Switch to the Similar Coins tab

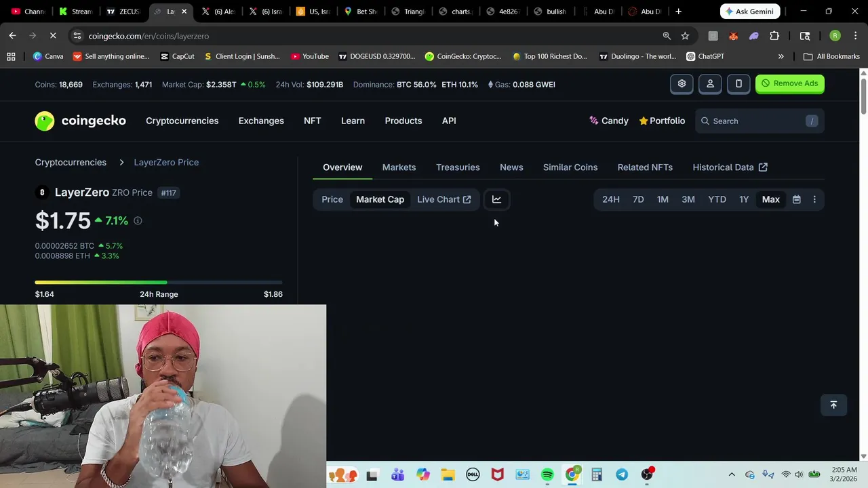[x=570, y=167]
